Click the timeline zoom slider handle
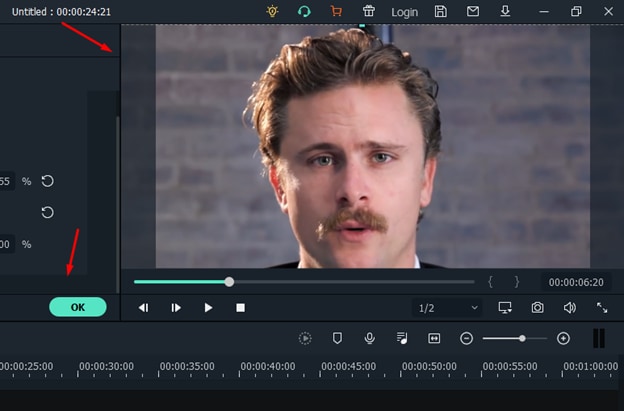Image resolution: width=624 pixels, height=411 pixels. pyautogui.click(x=522, y=339)
